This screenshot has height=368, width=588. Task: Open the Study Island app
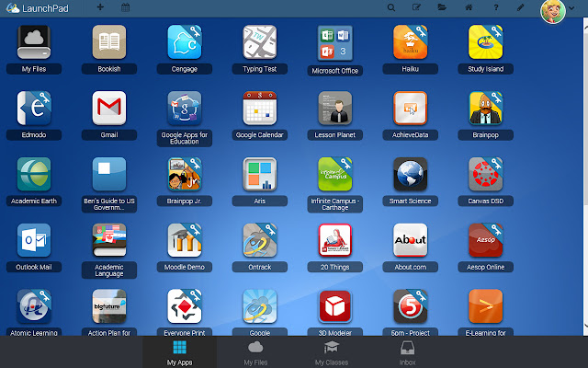[x=486, y=42]
